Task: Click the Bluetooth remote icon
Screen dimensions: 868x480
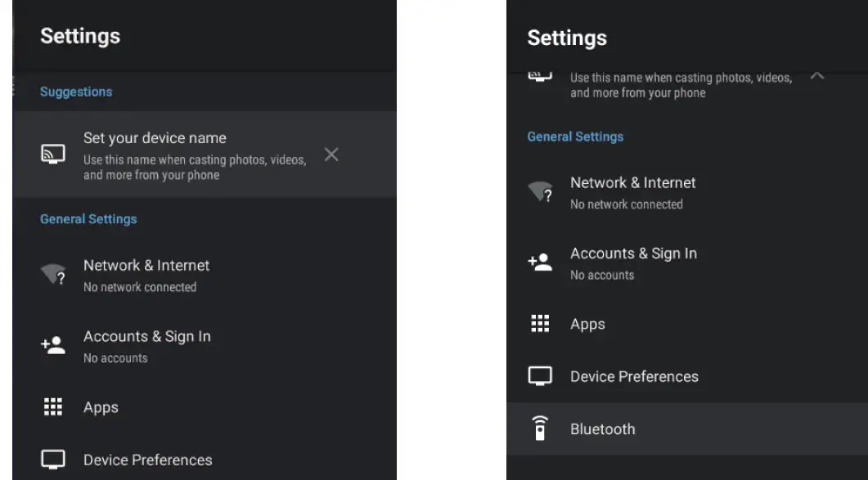Action: 540,428
